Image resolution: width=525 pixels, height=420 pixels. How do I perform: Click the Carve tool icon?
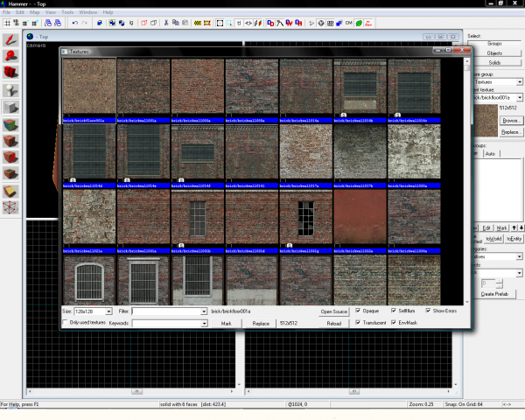click(x=100, y=23)
